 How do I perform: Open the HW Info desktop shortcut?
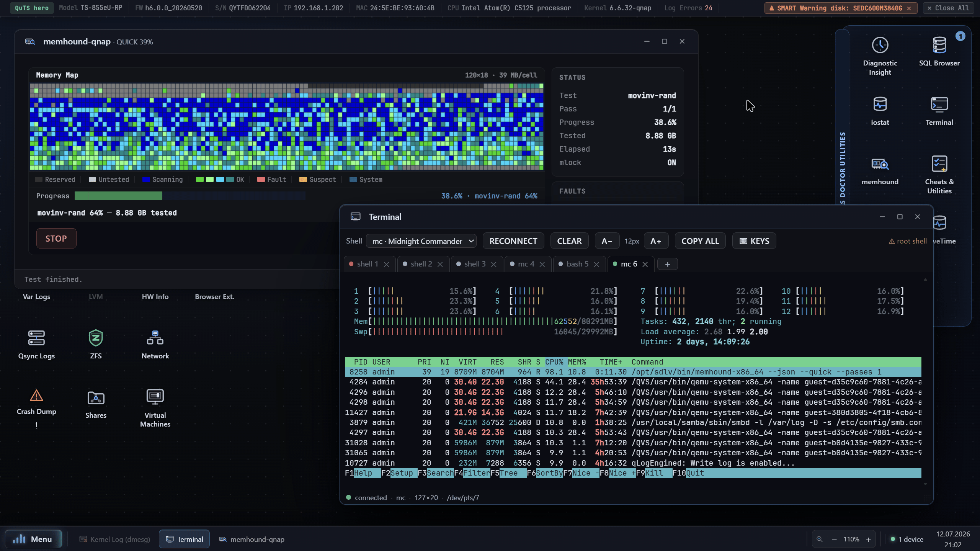click(x=155, y=296)
